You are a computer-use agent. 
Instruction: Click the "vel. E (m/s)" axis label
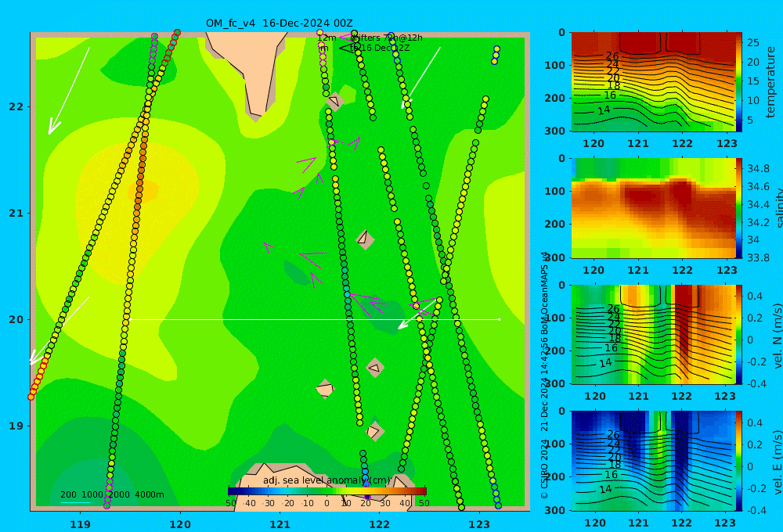point(777,461)
